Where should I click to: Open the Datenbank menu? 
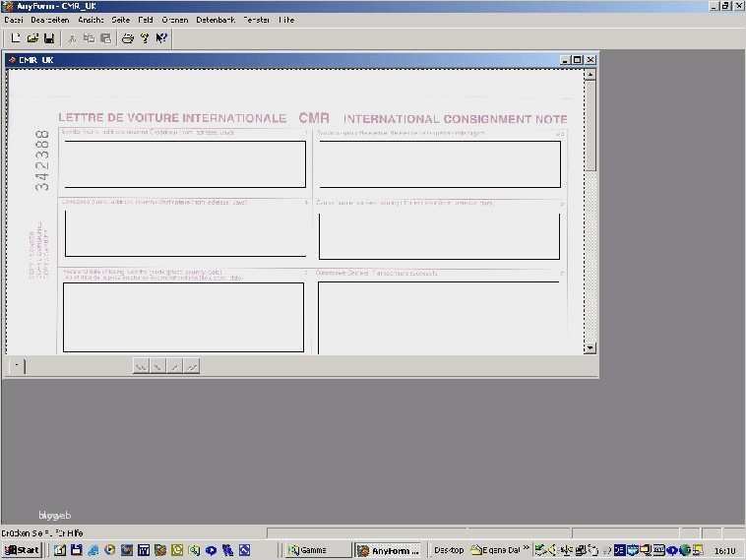216,20
